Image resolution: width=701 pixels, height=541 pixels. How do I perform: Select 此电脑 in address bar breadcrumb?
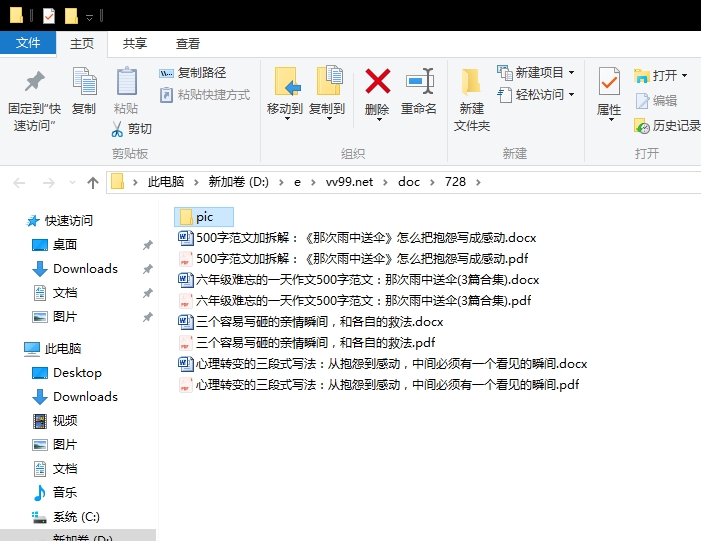tap(166, 182)
